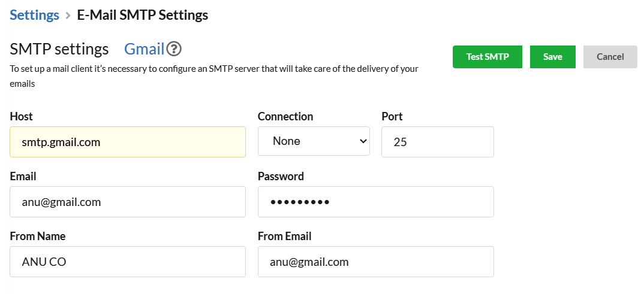Open the Connection dropdown showing None
Screen dimensions: 644x294
pyautogui.click(x=314, y=141)
